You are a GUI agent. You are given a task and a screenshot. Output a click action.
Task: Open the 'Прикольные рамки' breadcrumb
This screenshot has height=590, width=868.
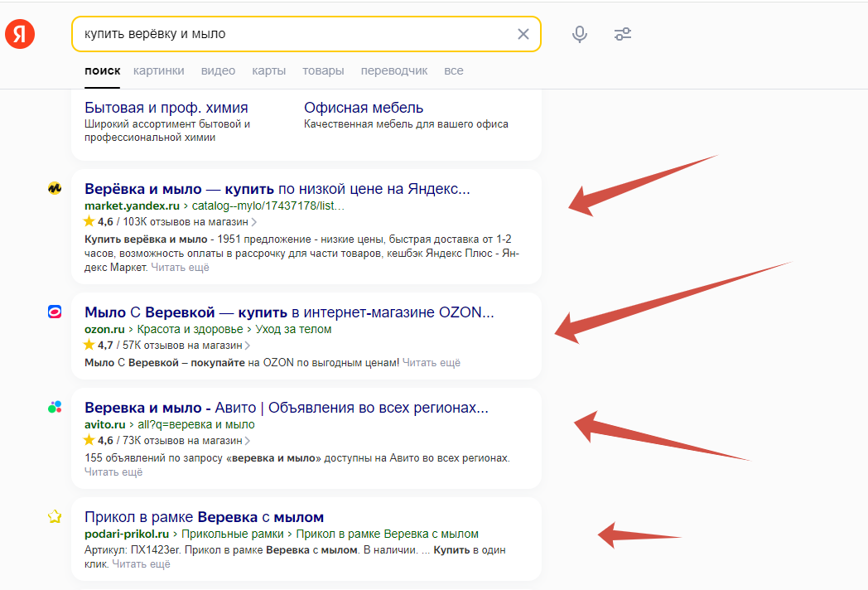click(233, 534)
